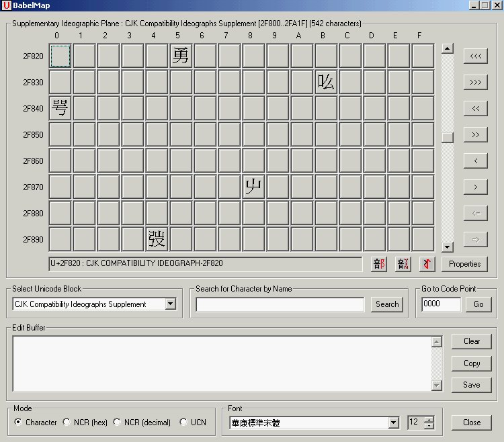Click inside the Edit Buffer text area
The image size is (504, 442).
pyautogui.click(x=222, y=363)
